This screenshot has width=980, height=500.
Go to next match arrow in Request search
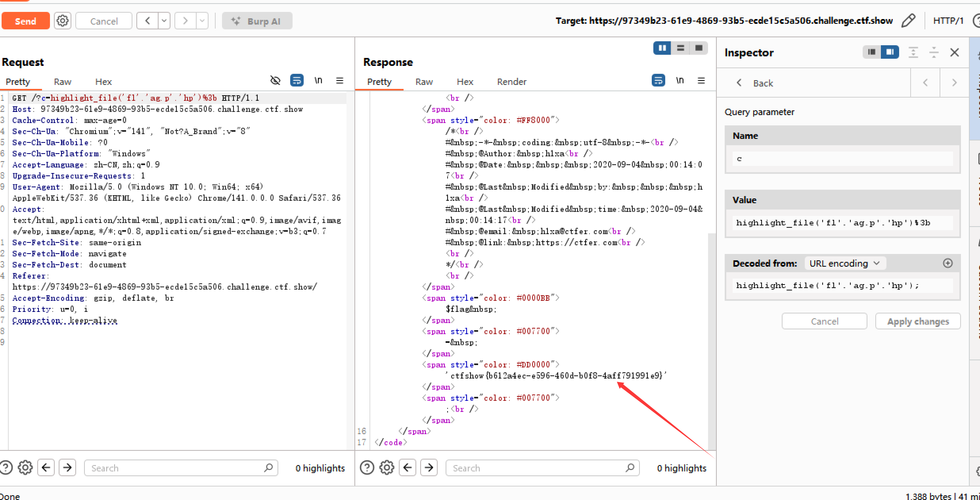(67, 467)
